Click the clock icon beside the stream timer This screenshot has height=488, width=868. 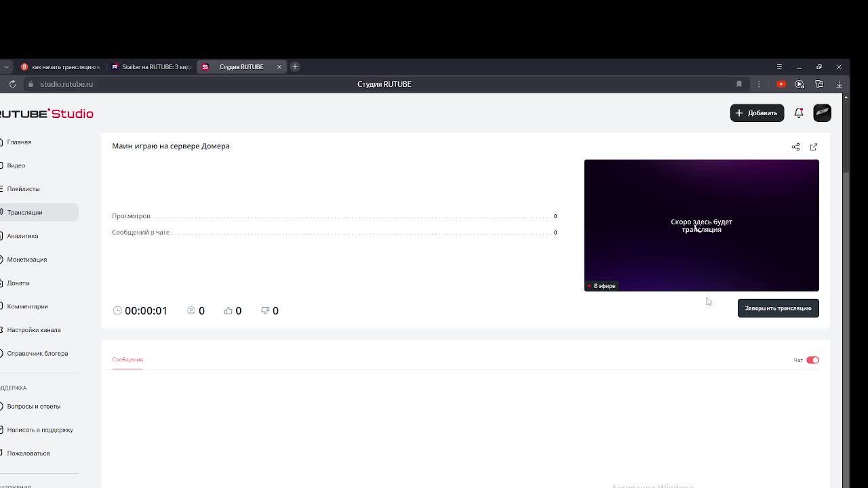117,310
